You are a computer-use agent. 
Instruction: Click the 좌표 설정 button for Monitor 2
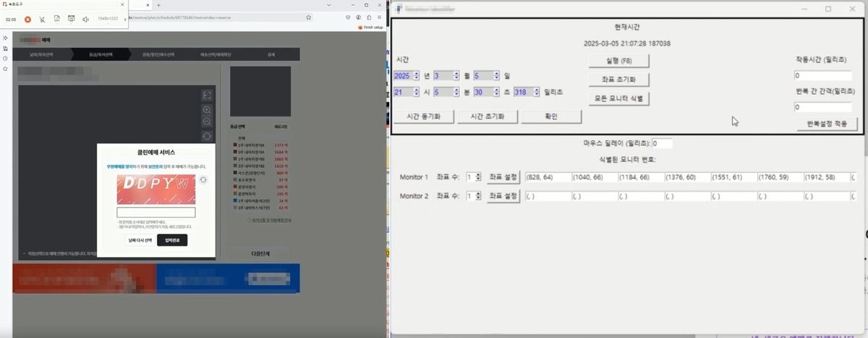(x=503, y=196)
